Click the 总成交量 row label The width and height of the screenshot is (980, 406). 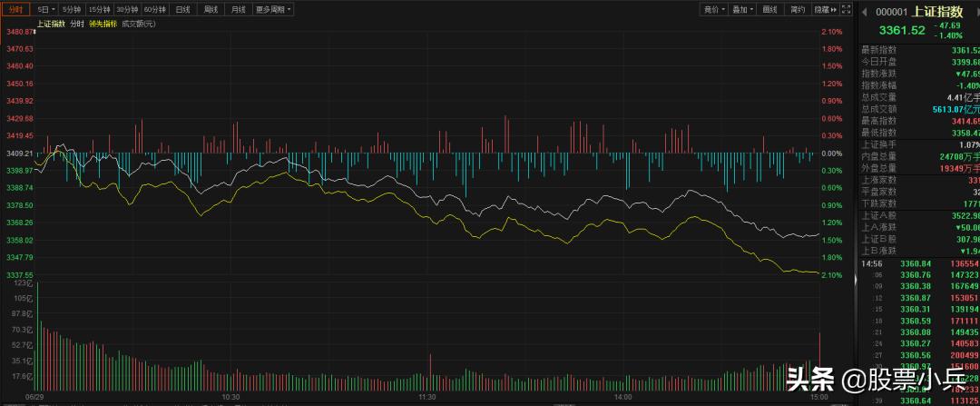878,97
